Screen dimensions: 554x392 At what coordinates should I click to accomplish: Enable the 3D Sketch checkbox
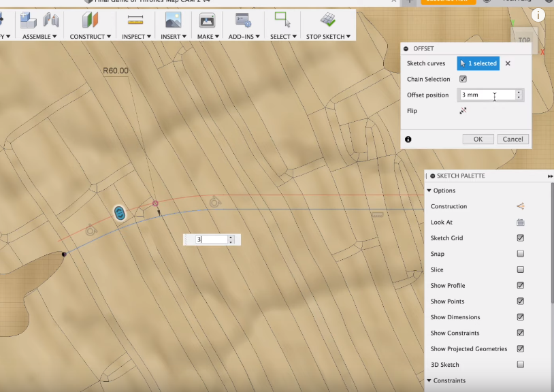click(521, 365)
